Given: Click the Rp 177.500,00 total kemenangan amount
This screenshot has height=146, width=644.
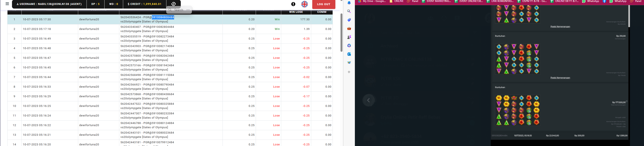Looking at the screenshot, I should (x=619, y=102).
